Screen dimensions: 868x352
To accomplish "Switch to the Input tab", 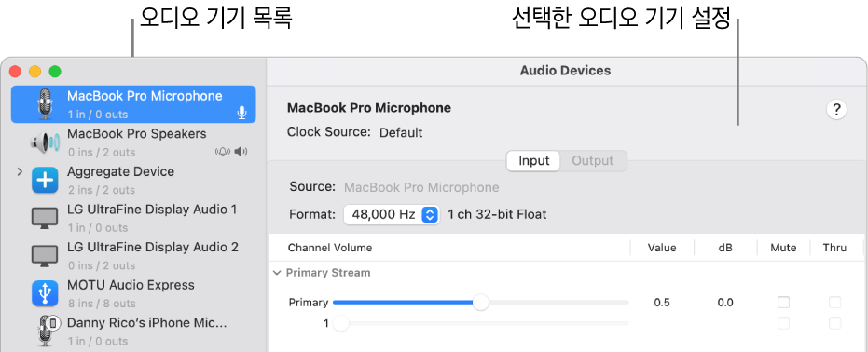I will tap(533, 161).
